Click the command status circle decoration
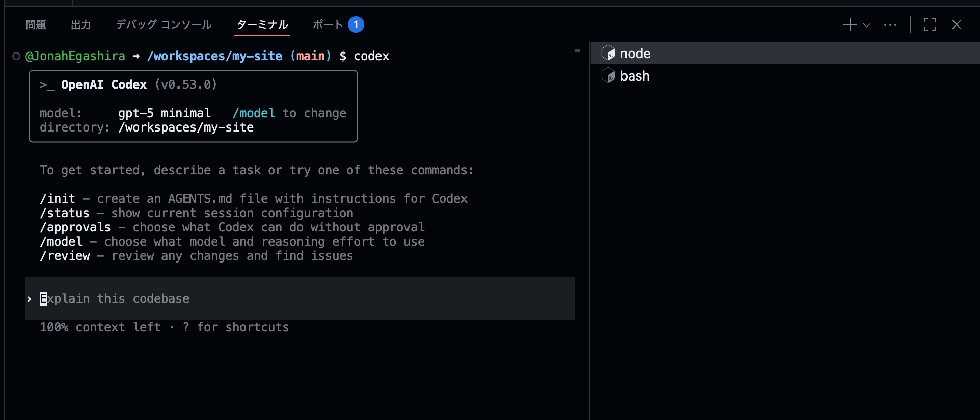 16,56
